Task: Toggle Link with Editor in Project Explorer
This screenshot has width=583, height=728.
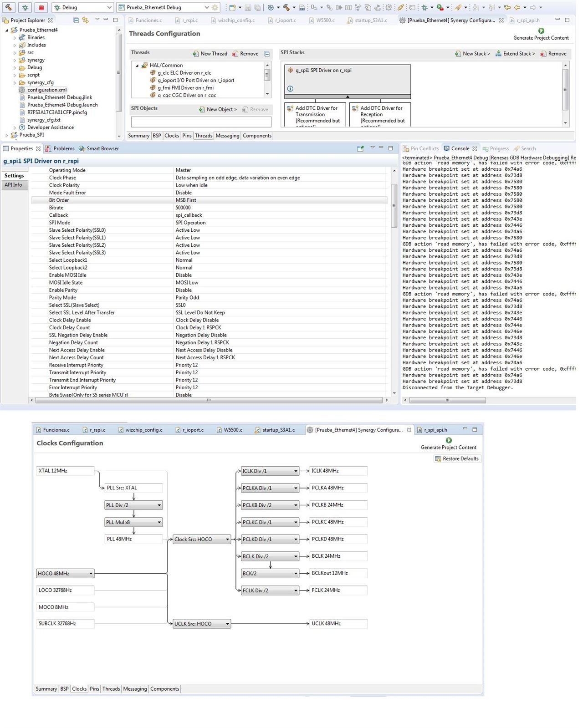Action: pos(85,20)
